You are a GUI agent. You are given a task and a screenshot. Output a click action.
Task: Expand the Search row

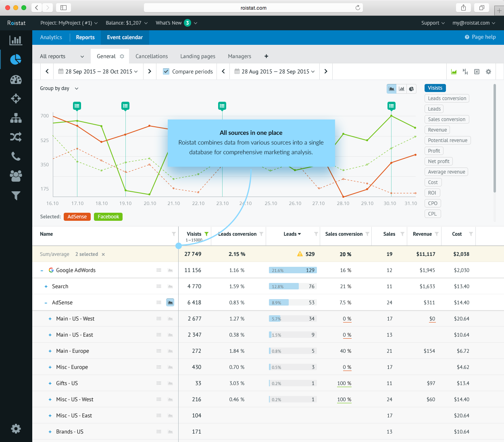pos(46,287)
